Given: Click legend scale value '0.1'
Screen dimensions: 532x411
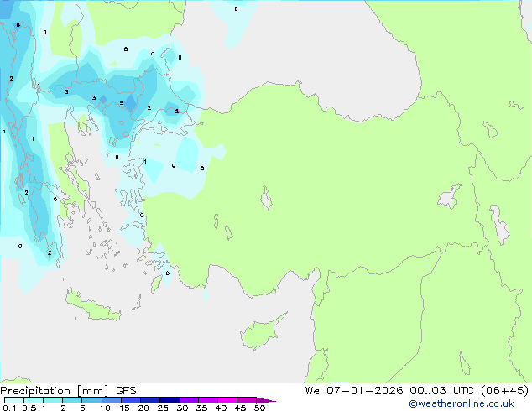Looking at the screenshot, I should tap(9, 408).
